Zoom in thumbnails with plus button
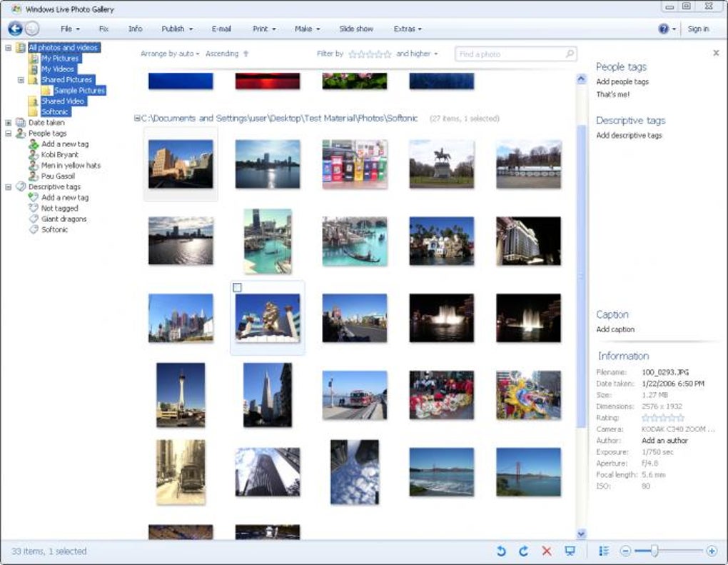This screenshot has height=565, width=728. click(x=712, y=551)
